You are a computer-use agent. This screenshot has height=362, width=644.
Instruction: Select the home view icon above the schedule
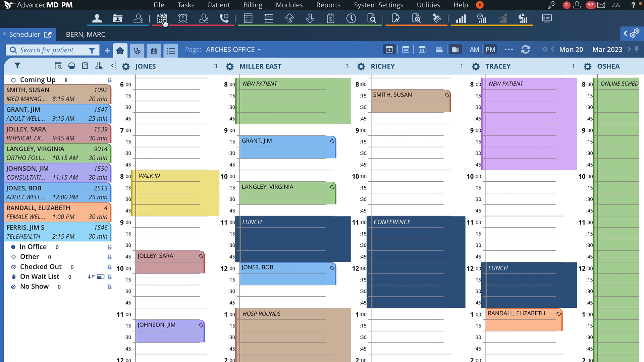(120, 50)
